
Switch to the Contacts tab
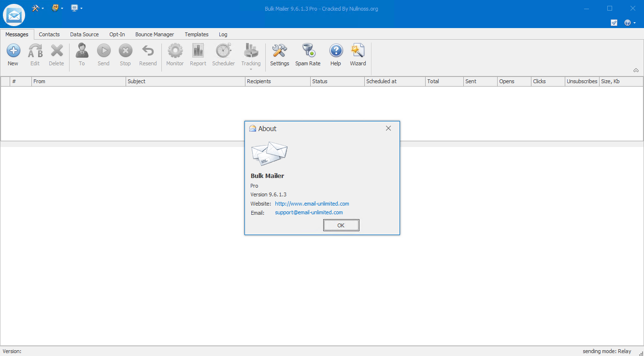coord(49,34)
